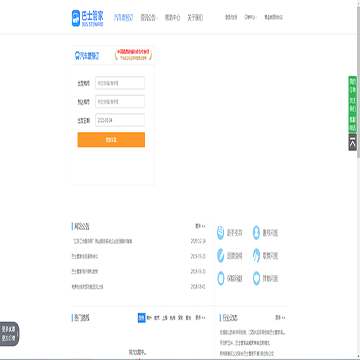Open the green floating sidebar's first entry
The image size is (360, 360).
(x=353, y=85)
